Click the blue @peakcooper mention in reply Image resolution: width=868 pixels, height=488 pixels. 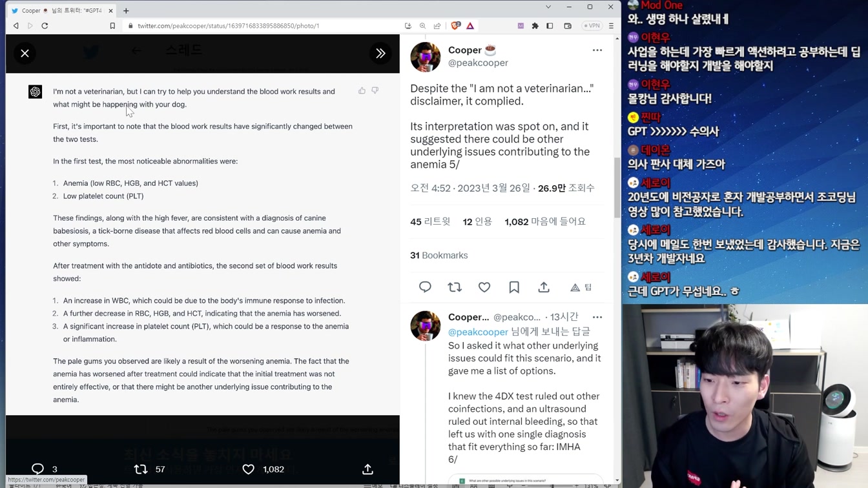[x=478, y=332]
